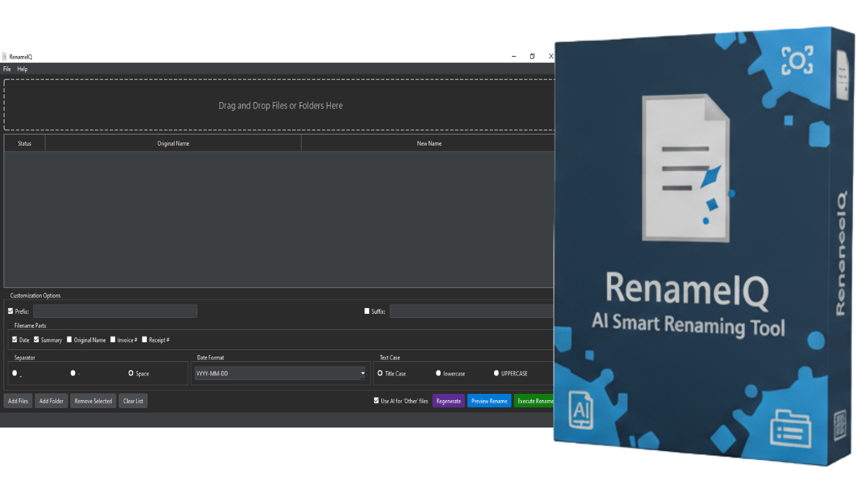Click the purple Regenerate button

[x=448, y=401]
